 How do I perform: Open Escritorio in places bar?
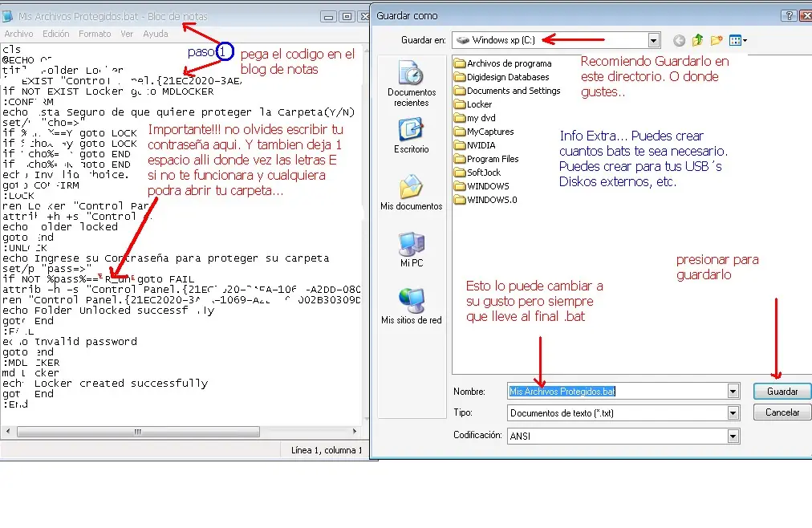pos(411,136)
